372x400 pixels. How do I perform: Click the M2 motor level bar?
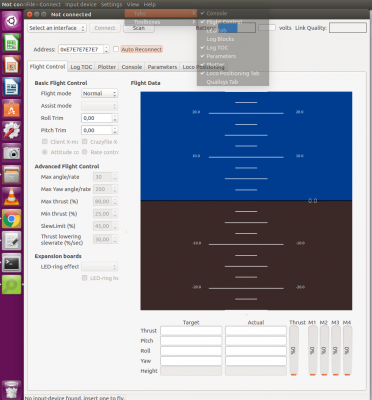point(324,351)
